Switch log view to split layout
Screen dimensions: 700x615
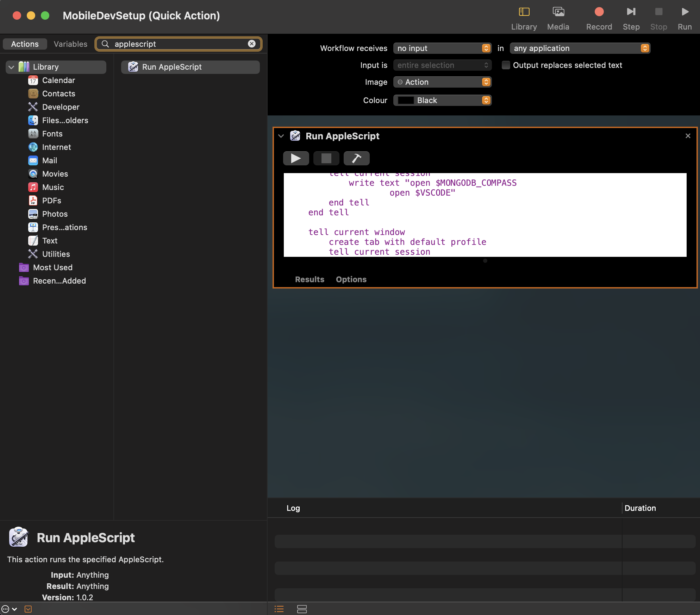[302, 609]
